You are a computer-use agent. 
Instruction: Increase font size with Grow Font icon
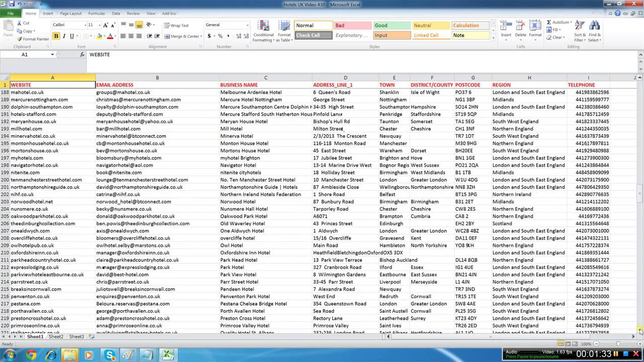pyautogui.click(x=106, y=25)
